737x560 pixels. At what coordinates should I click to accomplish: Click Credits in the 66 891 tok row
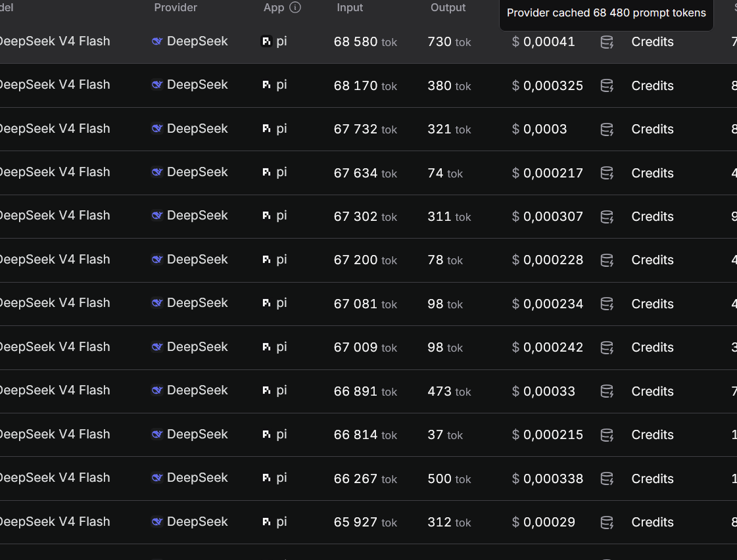tap(652, 391)
